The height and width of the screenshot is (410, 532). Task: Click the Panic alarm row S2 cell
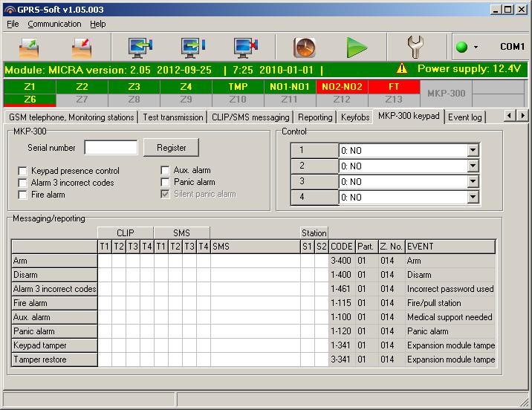pyautogui.click(x=321, y=331)
